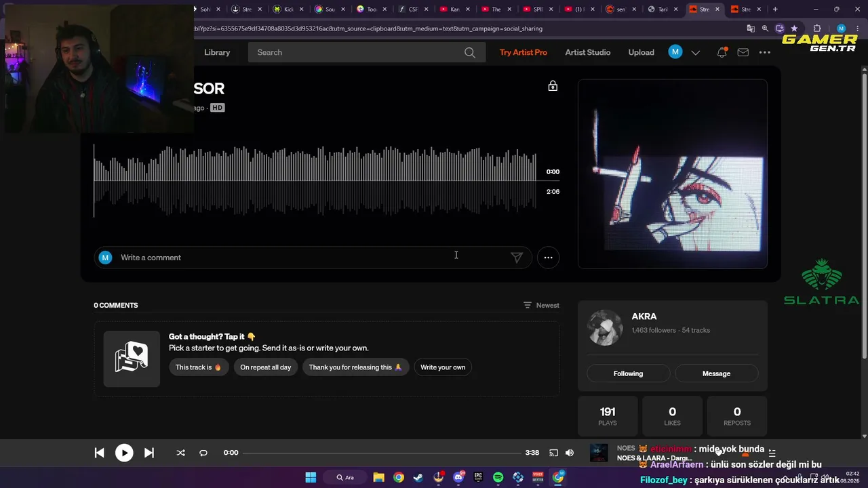This screenshot has height=488, width=868.
Task: Click the Write a comment field
Action: (314, 258)
